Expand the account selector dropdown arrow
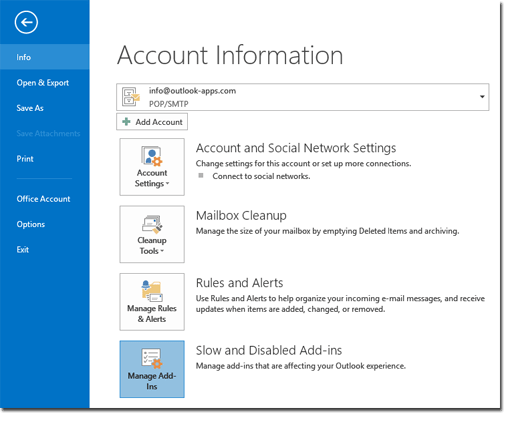 click(x=482, y=97)
